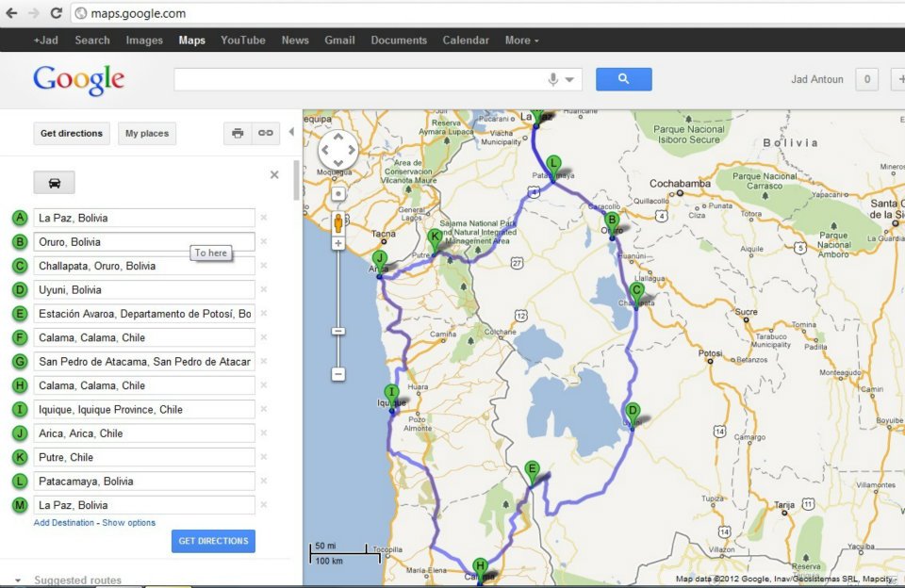The height and width of the screenshot is (588, 905).
Task: Click the zoom out minus button
Action: coord(338,374)
